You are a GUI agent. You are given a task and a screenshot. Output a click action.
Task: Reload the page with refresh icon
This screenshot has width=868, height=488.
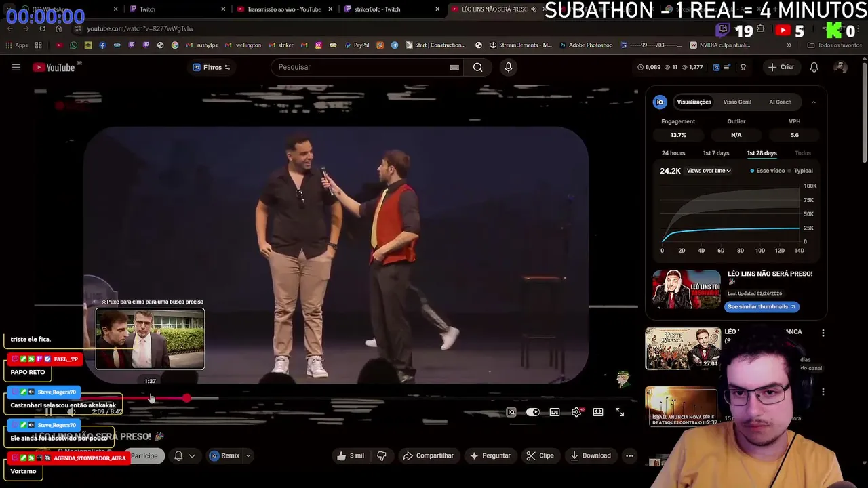click(42, 28)
